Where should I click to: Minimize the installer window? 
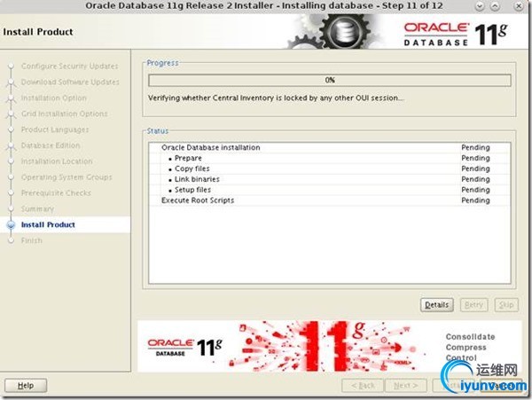pos(479,6)
